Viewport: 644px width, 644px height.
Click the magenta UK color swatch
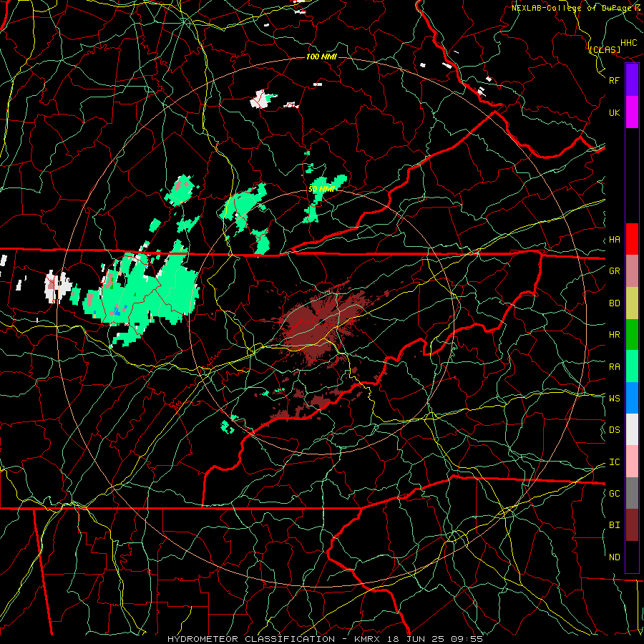[632, 112]
